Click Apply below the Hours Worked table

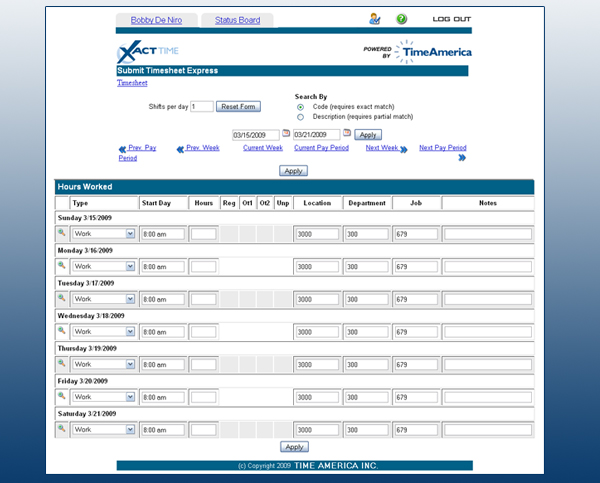point(294,447)
